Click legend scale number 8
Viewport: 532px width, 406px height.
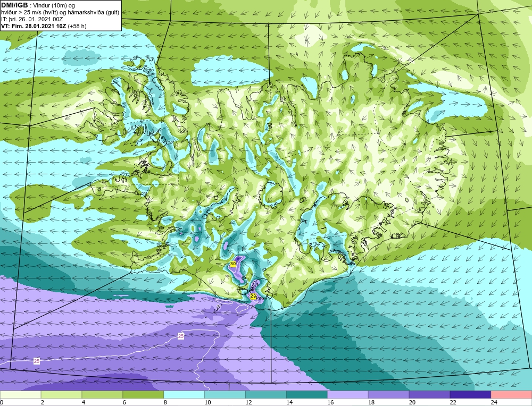click(x=165, y=402)
